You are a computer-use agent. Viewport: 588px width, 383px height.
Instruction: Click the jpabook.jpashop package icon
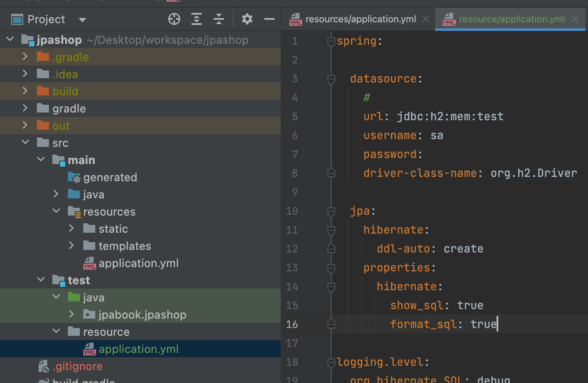click(x=89, y=314)
